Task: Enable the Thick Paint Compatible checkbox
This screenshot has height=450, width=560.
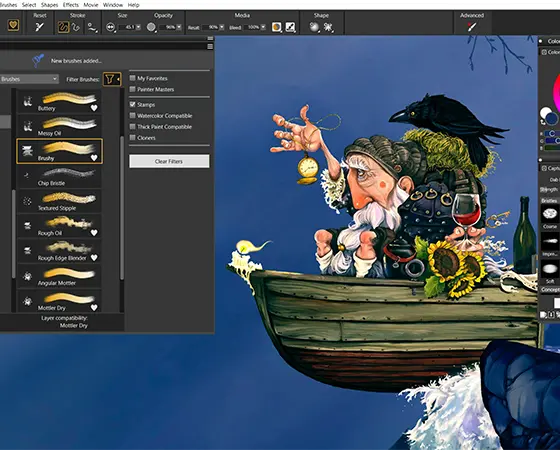Action: click(x=132, y=127)
